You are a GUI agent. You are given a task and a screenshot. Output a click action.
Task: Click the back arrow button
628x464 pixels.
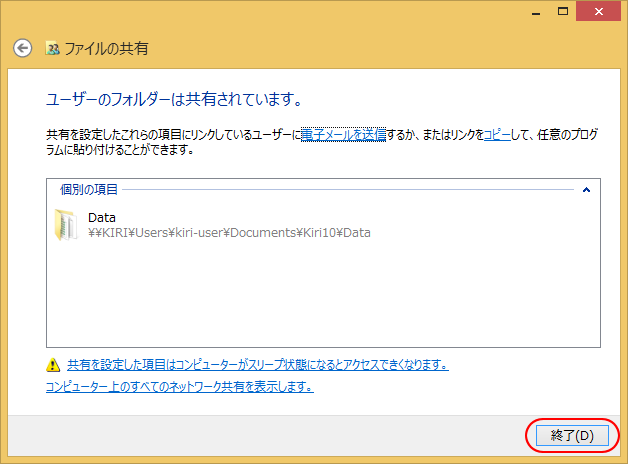[22, 48]
